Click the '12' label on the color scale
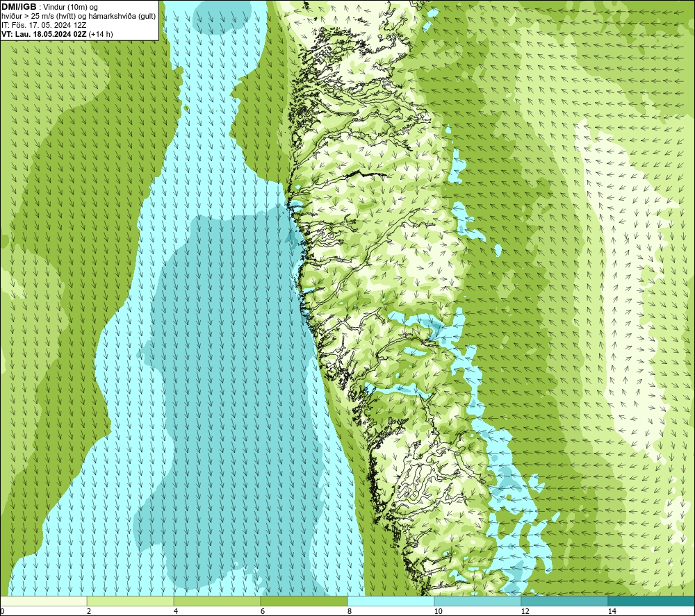 (x=525, y=612)
